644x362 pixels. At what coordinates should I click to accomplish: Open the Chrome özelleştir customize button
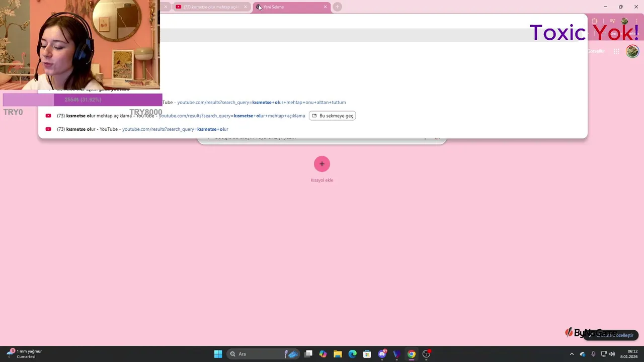611,335
